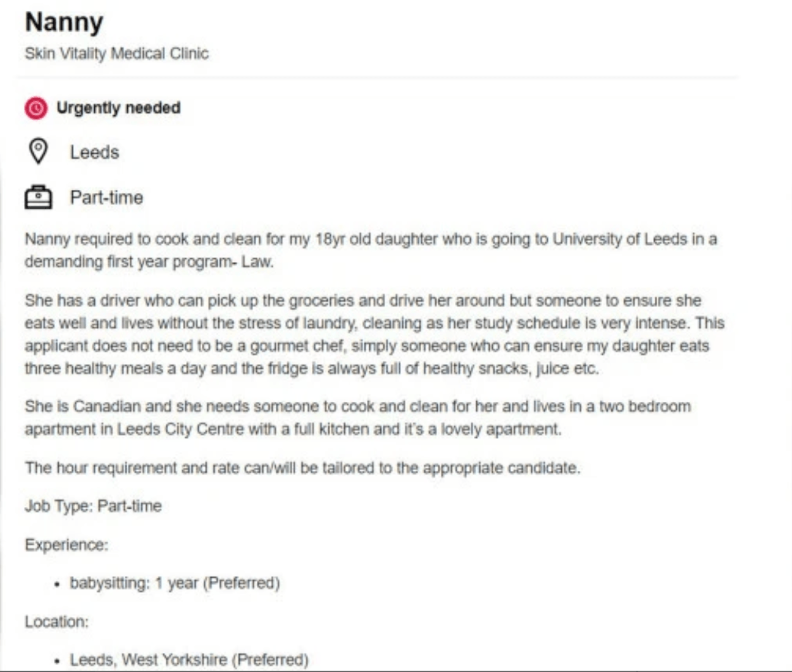
Task: Click the location pin icon beside Leeds
Action: 39,152
